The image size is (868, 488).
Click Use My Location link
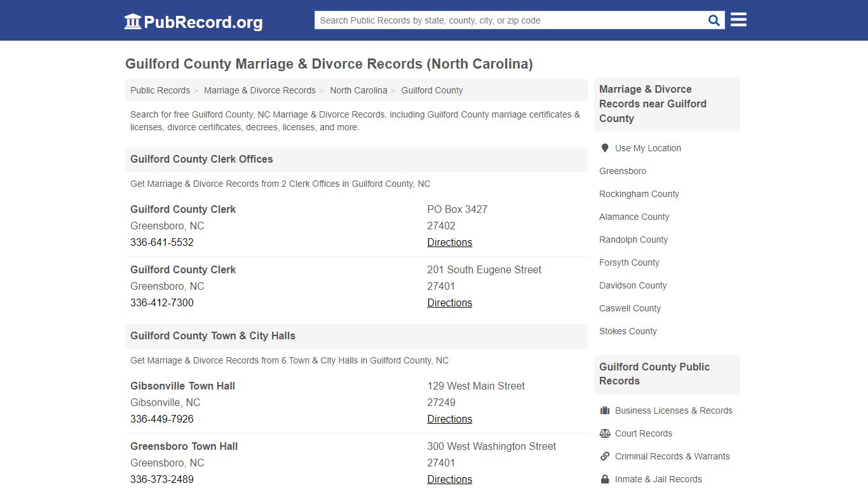648,148
